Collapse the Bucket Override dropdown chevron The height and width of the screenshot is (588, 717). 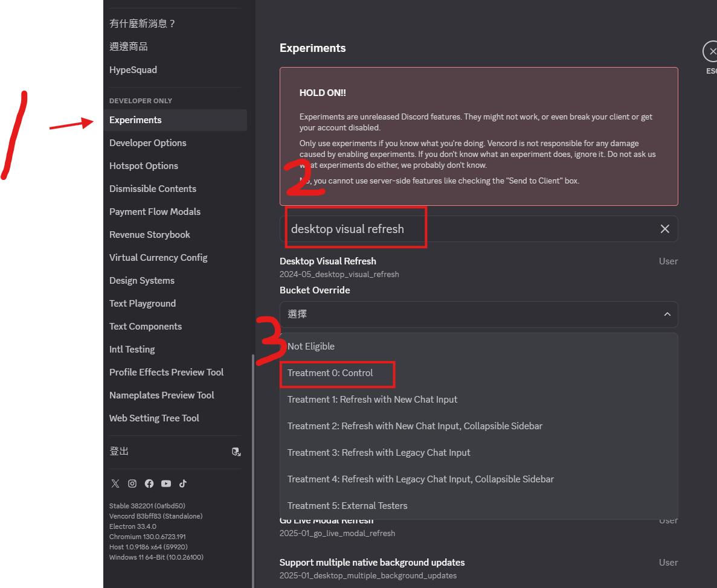click(x=667, y=315)
